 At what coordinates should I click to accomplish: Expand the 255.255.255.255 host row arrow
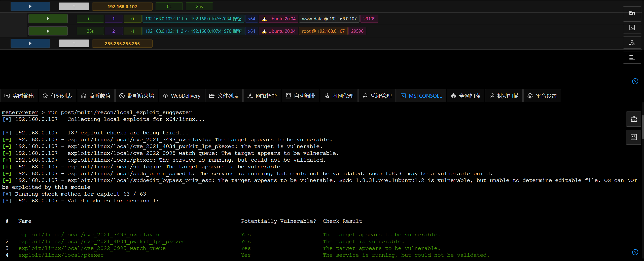coord(30,43)
